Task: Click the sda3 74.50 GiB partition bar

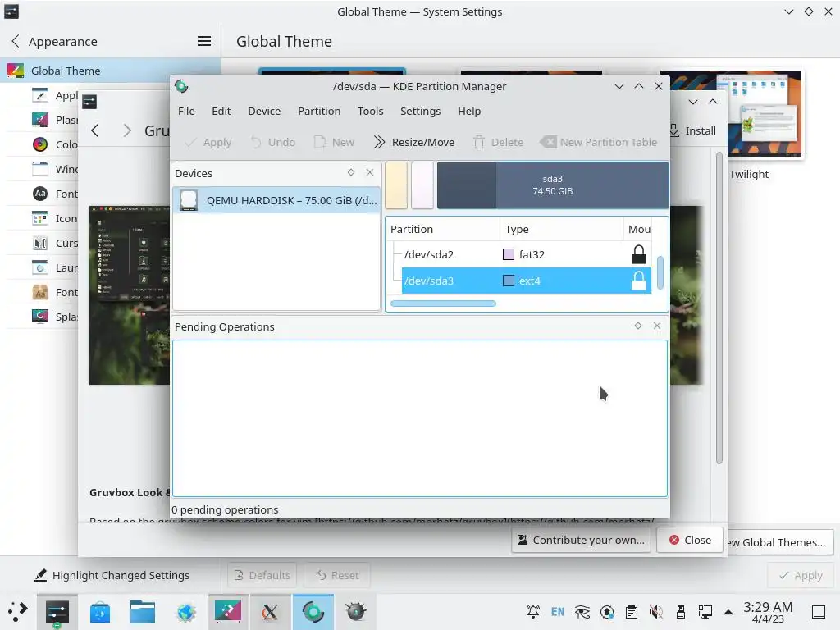Action: click(x=553, y=185)
